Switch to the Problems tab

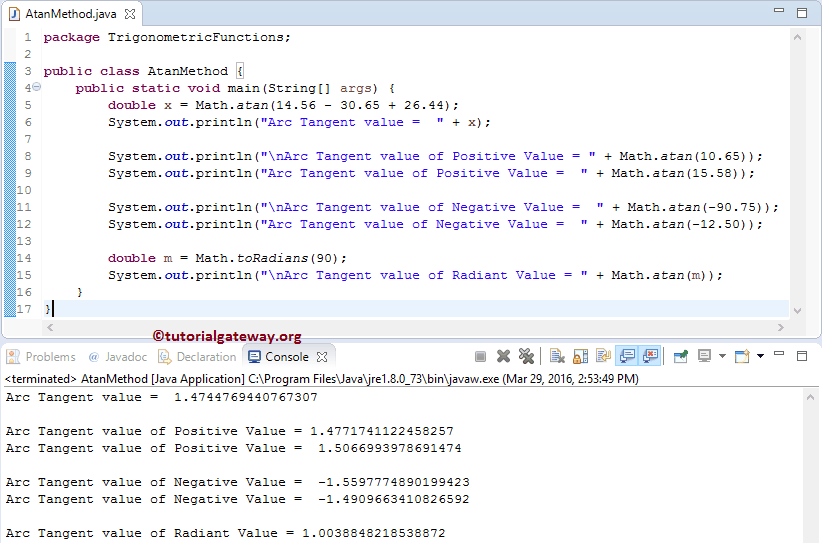pyautogui.click(x=41, y=357)
